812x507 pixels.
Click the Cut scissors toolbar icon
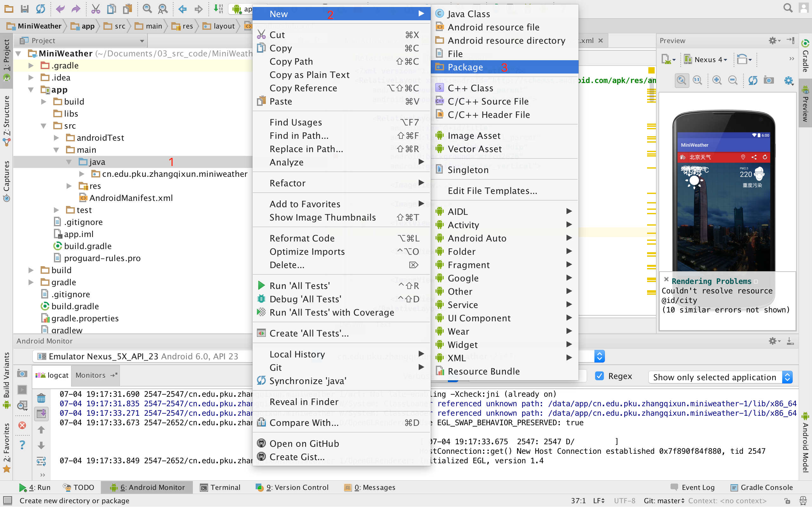tap(95, 9)
